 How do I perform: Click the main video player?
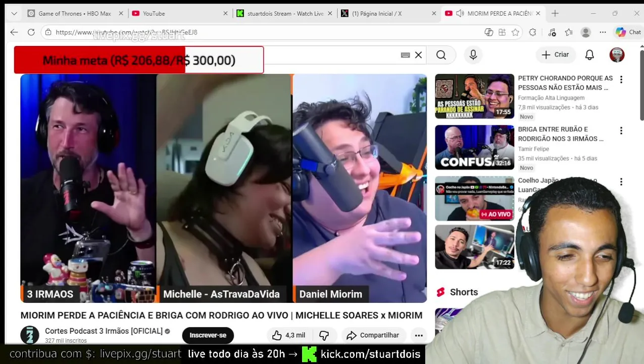tap(223, 188)
